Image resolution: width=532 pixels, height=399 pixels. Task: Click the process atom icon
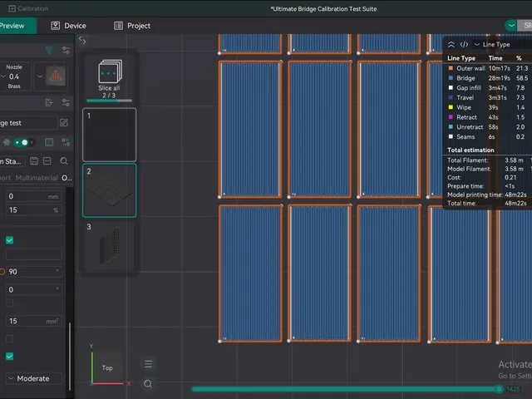pos(6,142)
